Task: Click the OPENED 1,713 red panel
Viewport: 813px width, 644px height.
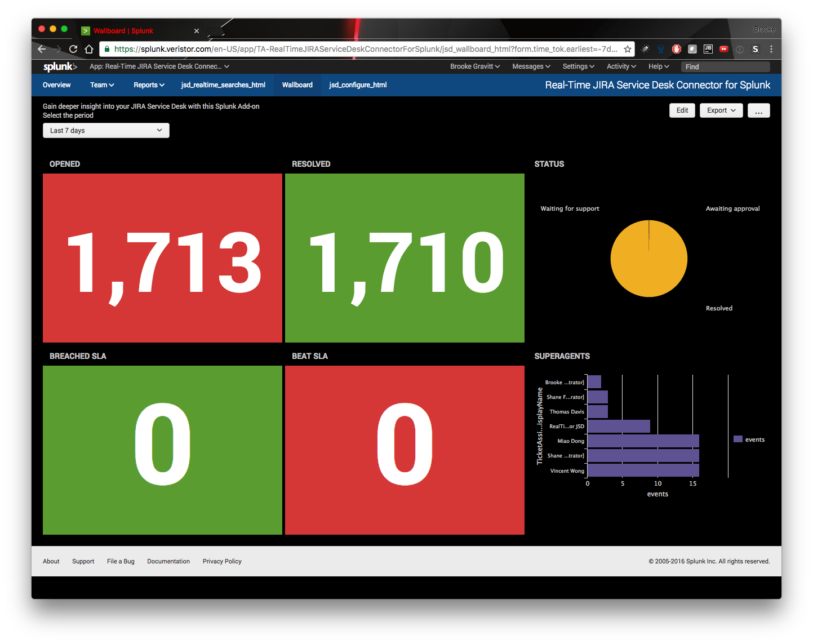Action: tap(162, 258)
